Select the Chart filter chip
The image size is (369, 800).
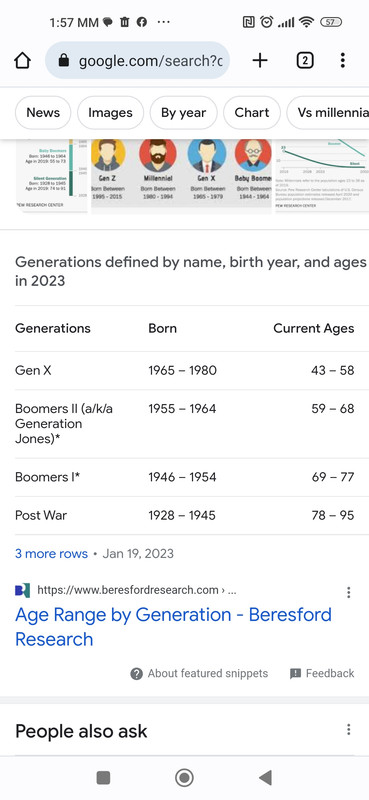click(252, 113)
